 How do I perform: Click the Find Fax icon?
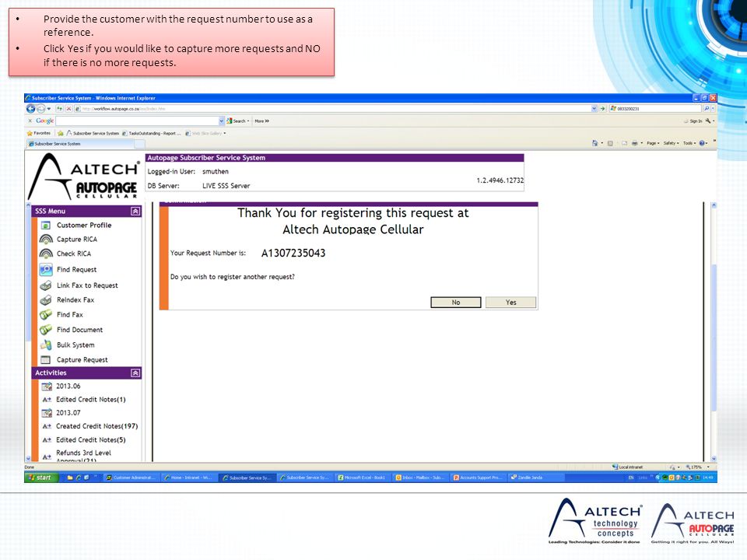click(46, 315)
